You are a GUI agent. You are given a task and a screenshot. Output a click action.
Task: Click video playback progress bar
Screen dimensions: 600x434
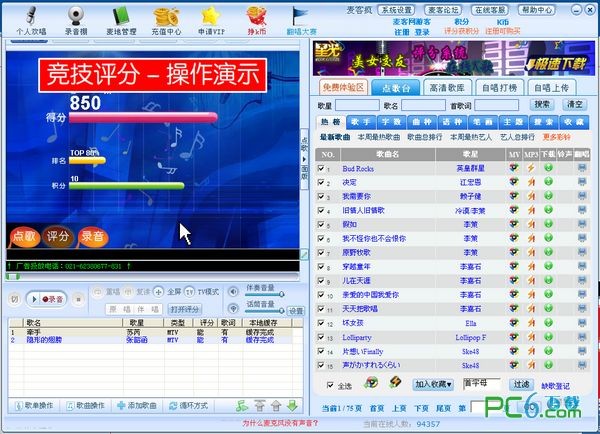click(x=152, y=276)
